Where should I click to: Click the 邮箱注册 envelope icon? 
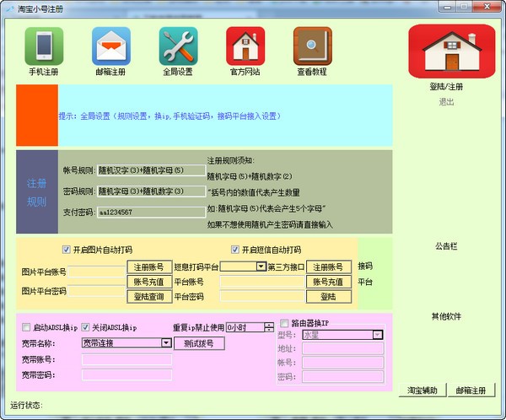[x=111, y=46]
